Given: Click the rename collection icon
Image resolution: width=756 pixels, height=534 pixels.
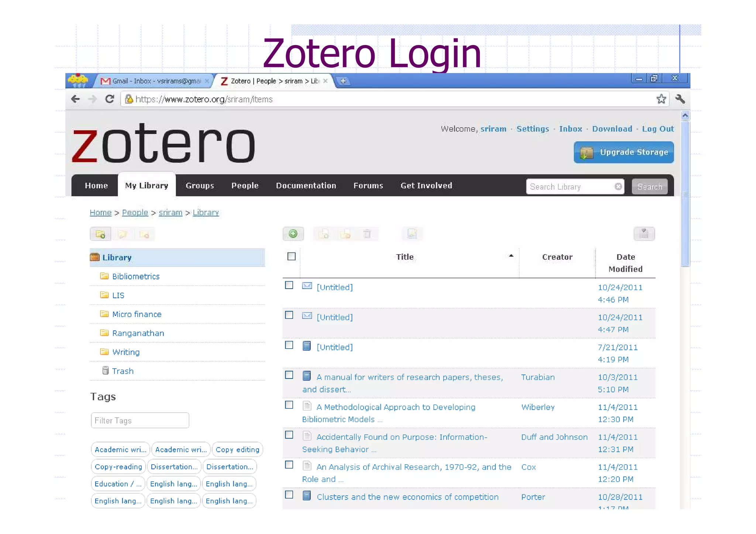Looking at the screenshot, I should 122,234.
